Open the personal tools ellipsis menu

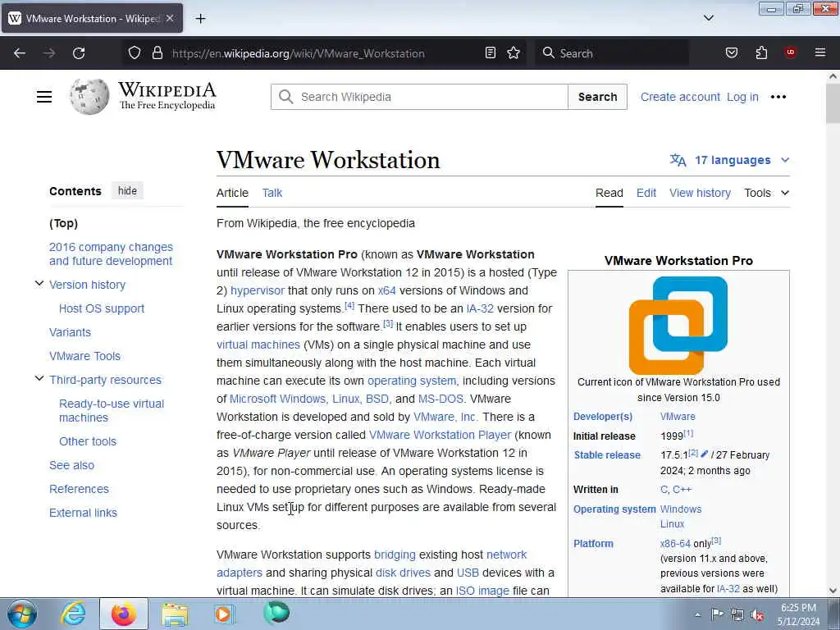778,97
